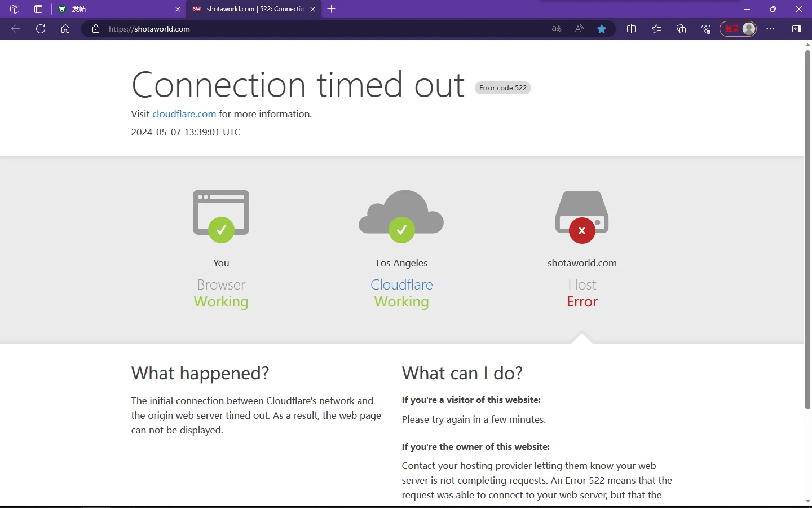
Task: Close the shotaworld.com tab
Action: (312, 9)
